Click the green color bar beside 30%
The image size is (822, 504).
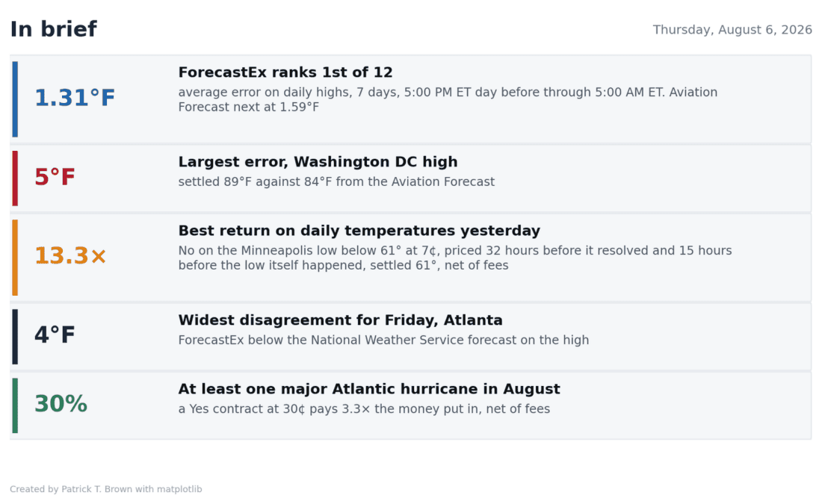(15, 405)
